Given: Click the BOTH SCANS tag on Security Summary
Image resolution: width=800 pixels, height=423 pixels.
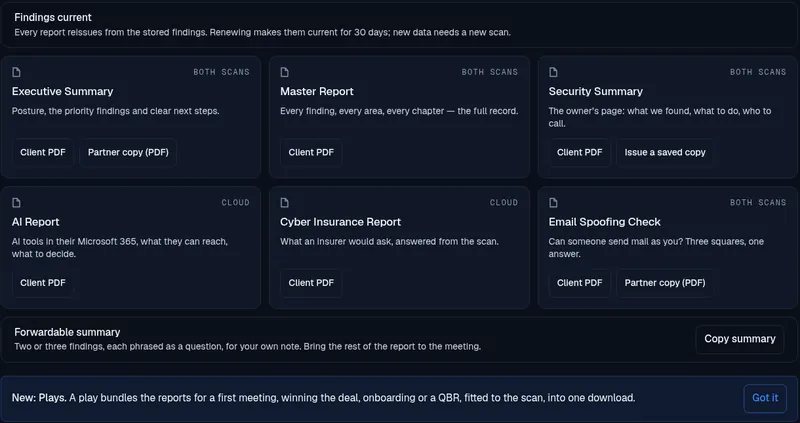Looking at the screenshot, I should point(758,72).
